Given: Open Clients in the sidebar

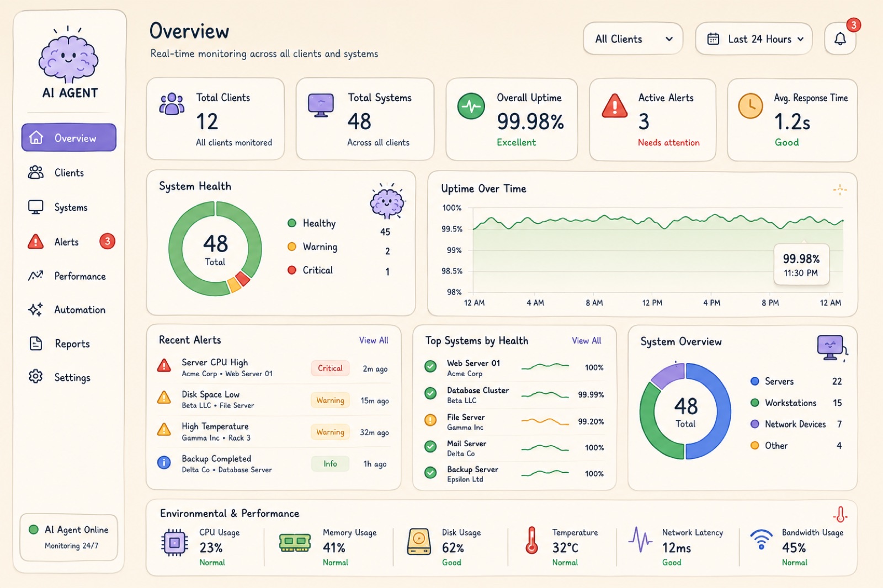Looking at the screenshot, I should point(69,173).
